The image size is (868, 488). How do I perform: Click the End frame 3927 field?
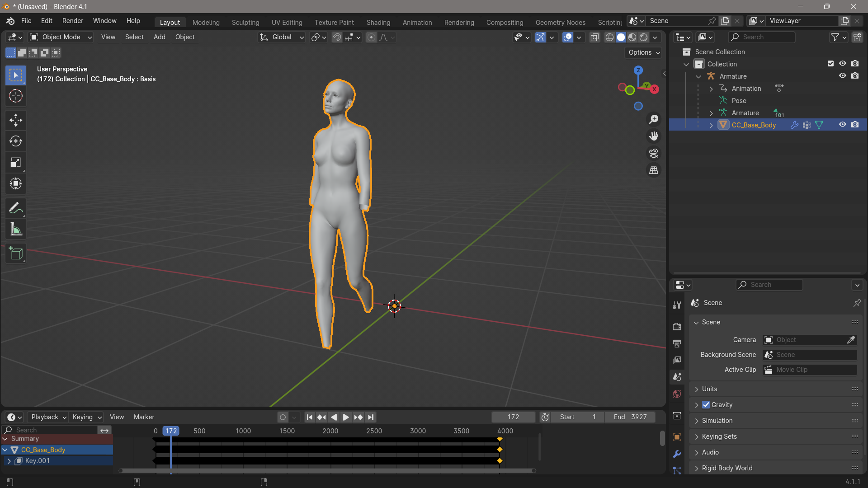[x=630, y=417]
